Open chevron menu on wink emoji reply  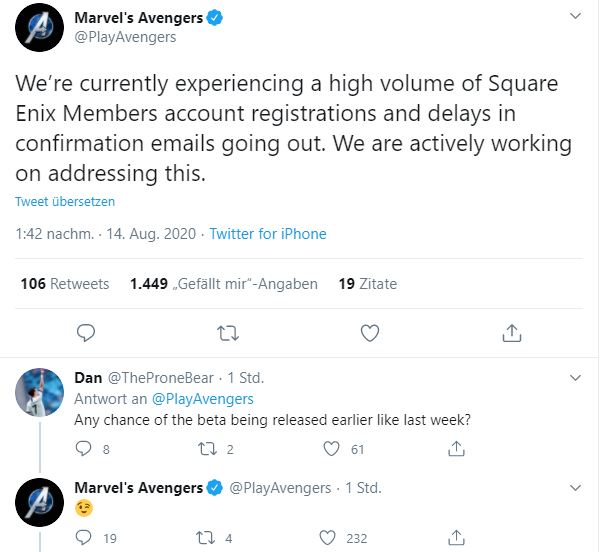(x=575, y=488)
